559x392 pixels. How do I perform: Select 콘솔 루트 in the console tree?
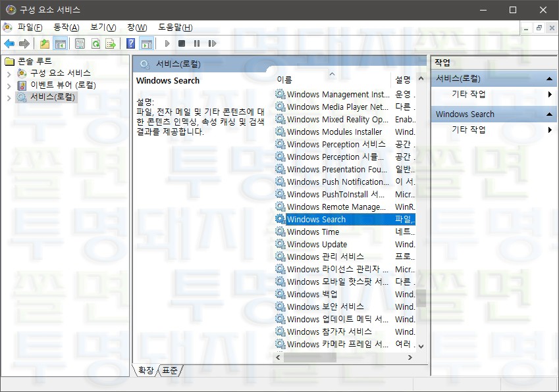35,61
